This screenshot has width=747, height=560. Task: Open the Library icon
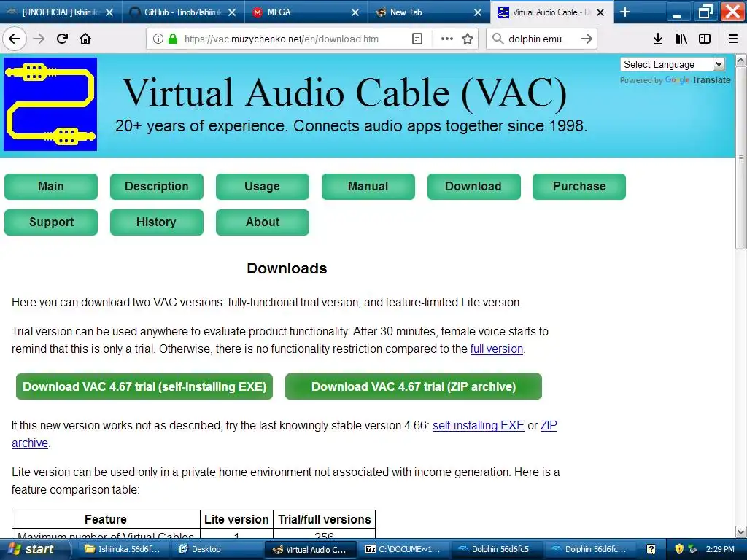click(681, 39)
